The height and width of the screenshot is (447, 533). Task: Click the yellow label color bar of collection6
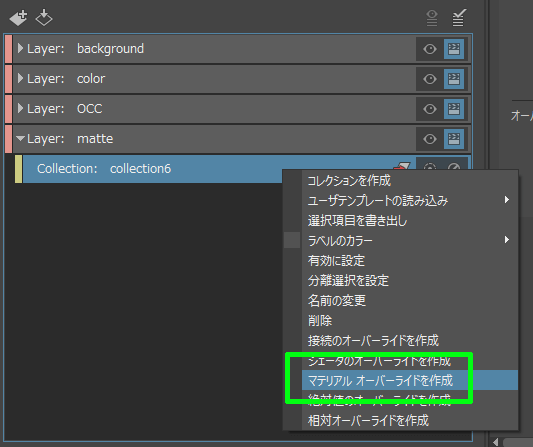coord(18,169)
